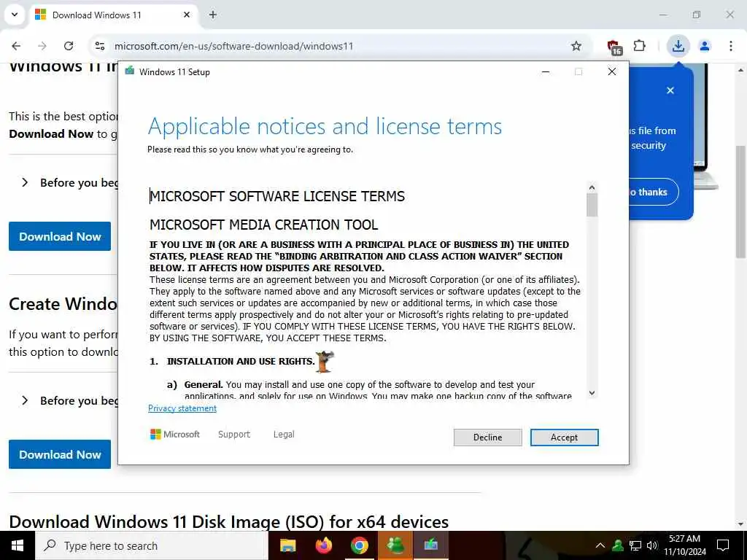
Task: Bookmark this page with star icon
Action: coord(576,46)
